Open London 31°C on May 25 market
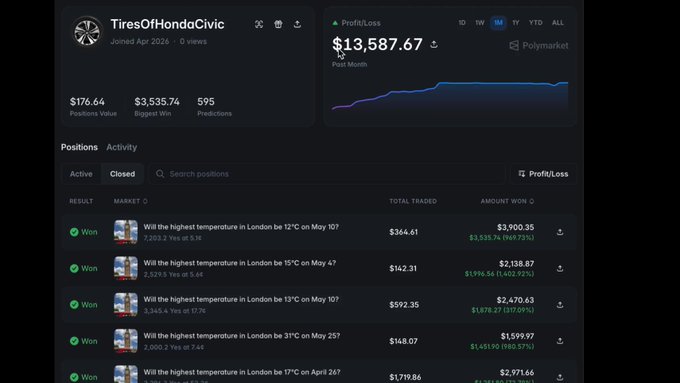 coord(242,336)
